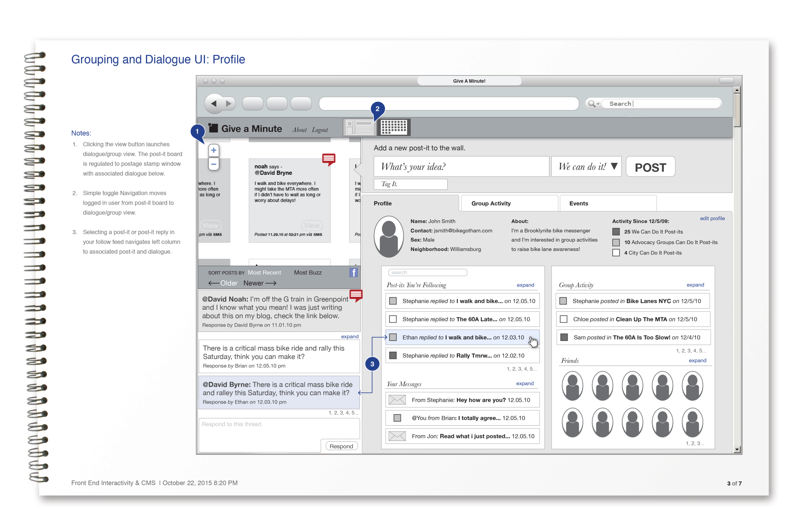Open John Smith profile avatar
Screen dimensions: 798x532
tap(388, 236)
